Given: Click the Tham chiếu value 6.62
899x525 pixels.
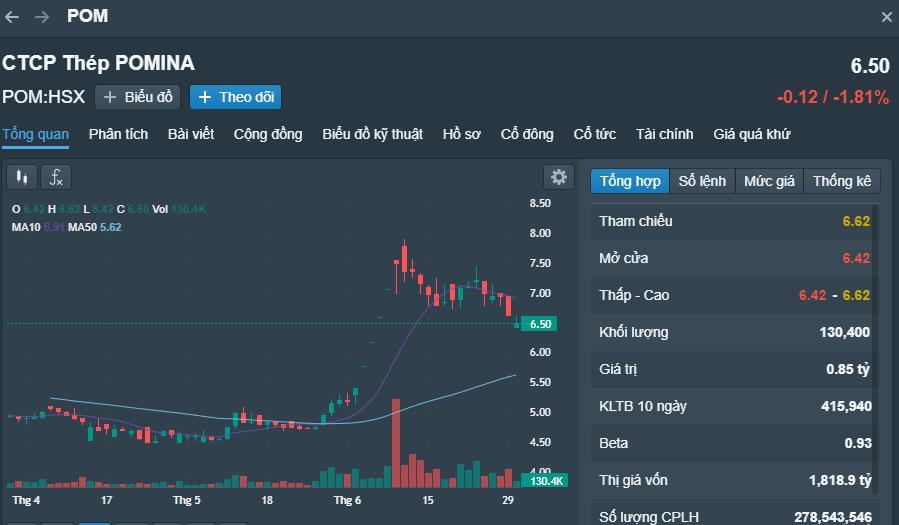Looking at the screenshot, I should (856, 221).
